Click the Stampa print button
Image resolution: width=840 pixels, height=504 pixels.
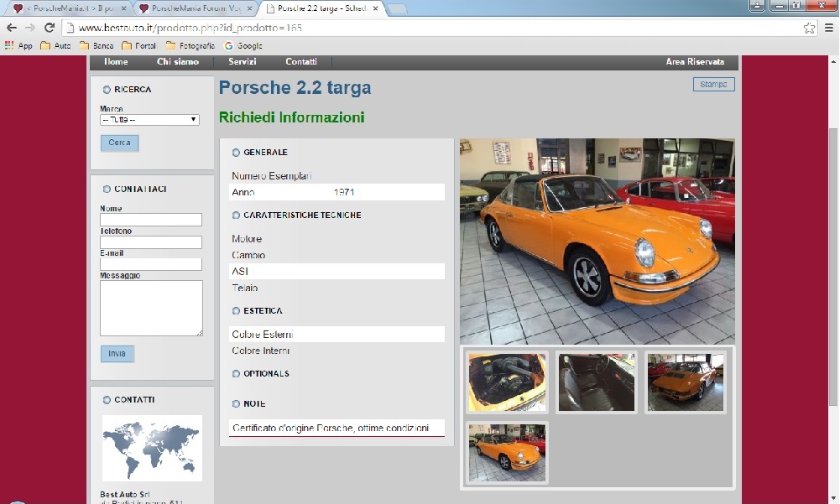pos(713,84)
